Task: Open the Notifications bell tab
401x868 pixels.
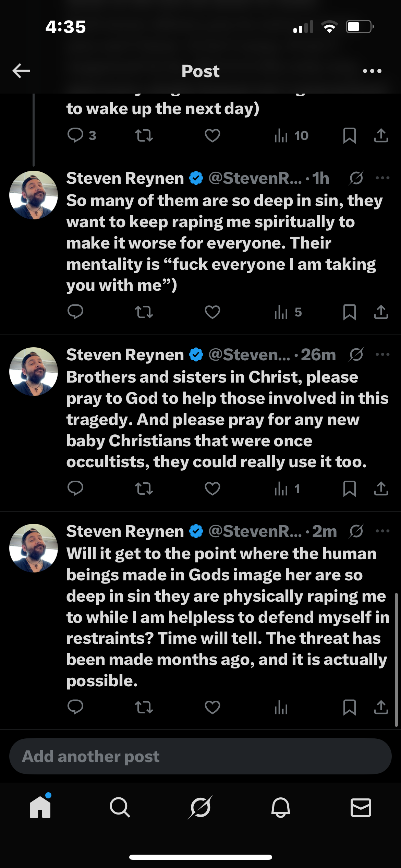Action: click(281, 807)
